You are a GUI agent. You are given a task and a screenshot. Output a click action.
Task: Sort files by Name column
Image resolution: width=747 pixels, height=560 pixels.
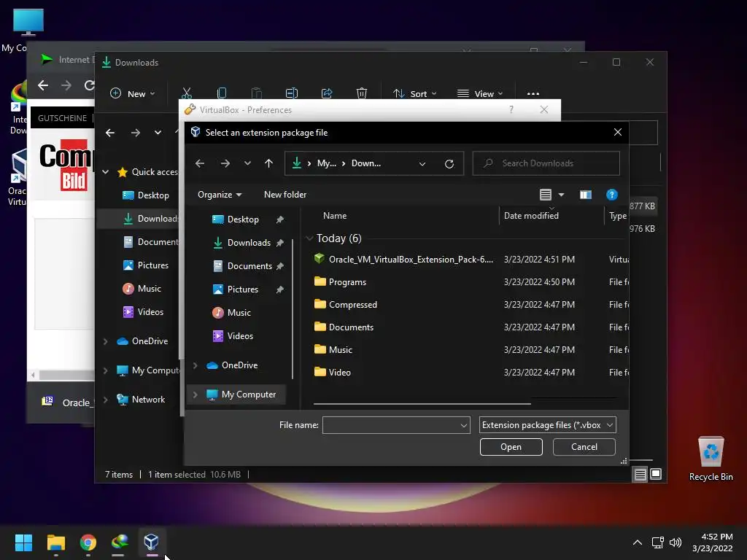click(x=335, y=216)
